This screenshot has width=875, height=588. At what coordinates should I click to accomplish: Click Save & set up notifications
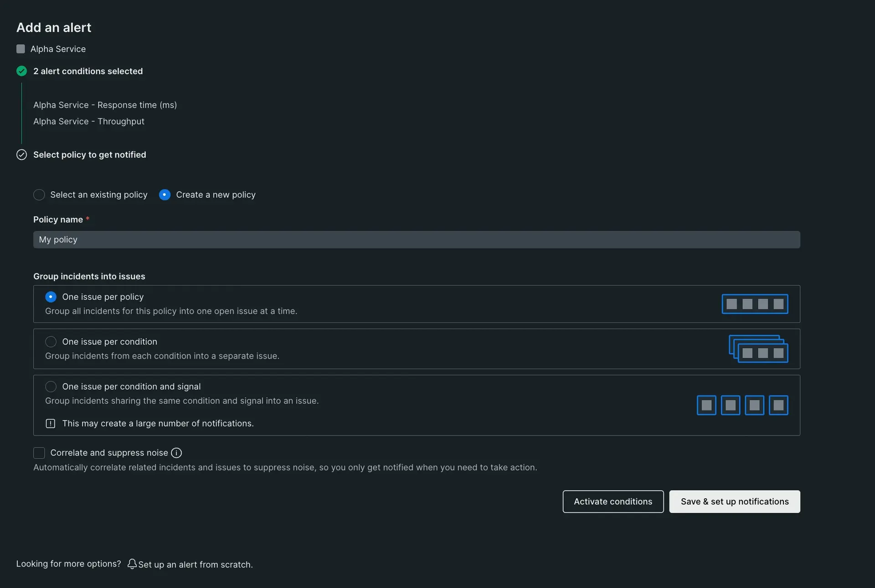click(735, 501)
